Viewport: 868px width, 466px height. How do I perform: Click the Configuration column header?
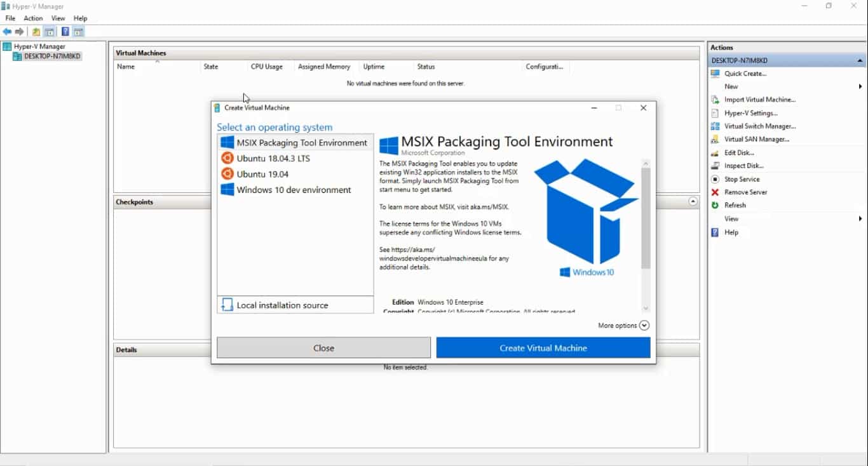(x=546, y=67)
